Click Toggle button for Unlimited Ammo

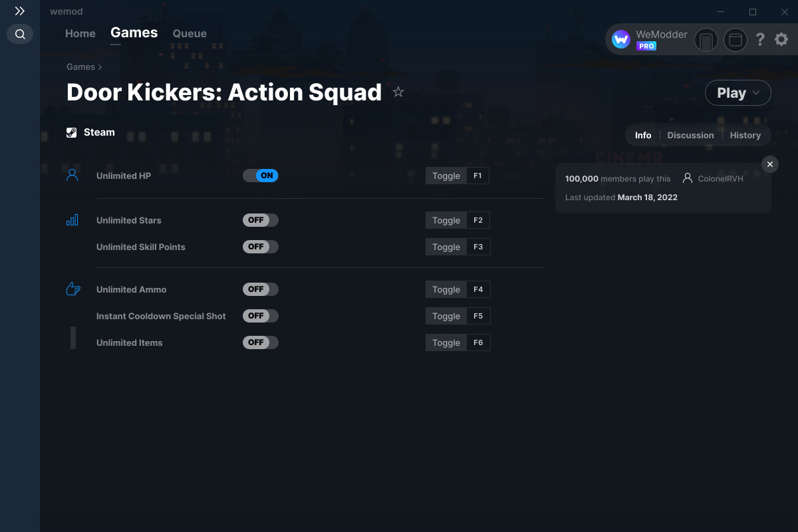[x=446, y=289]
